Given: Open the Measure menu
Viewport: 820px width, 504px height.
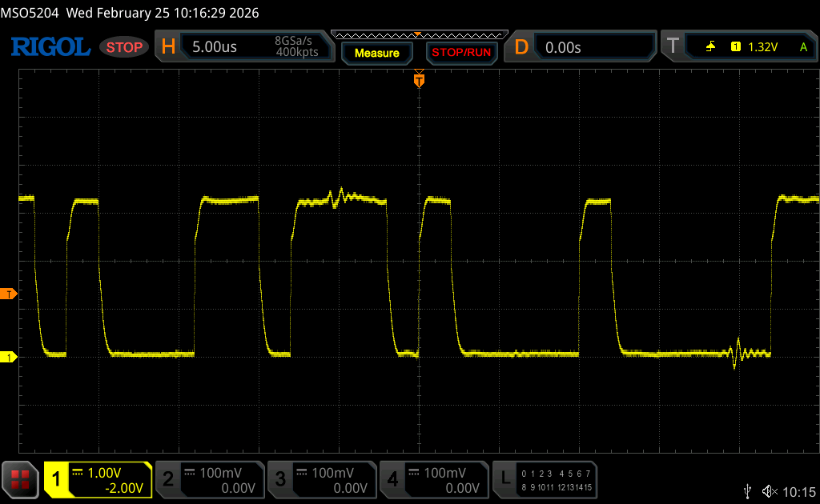Looking at the screenshot, I should [x=376, y=53].
